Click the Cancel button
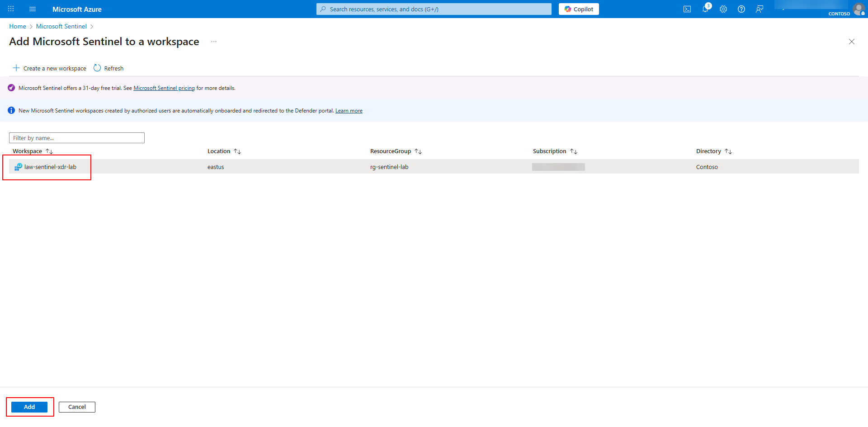Image resolution: width=868 pixels, height=427 pixels. [77, 407]
